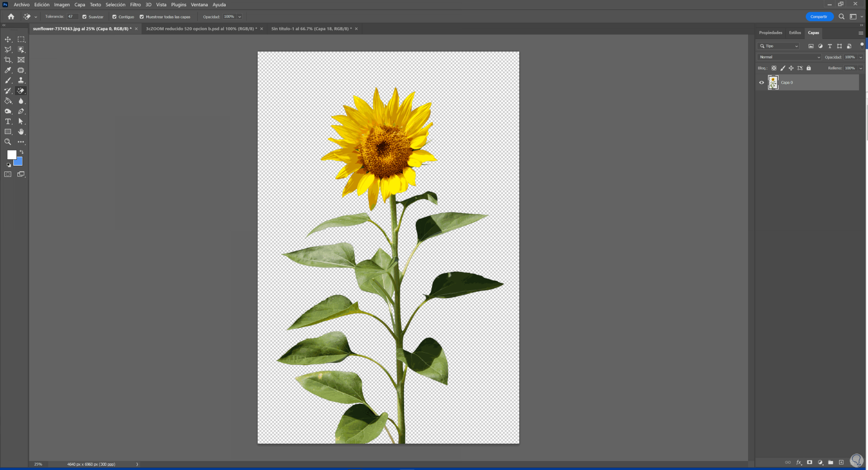Select the Crop tool
Viewport: 868px width, 470px height.
[8, 60]
